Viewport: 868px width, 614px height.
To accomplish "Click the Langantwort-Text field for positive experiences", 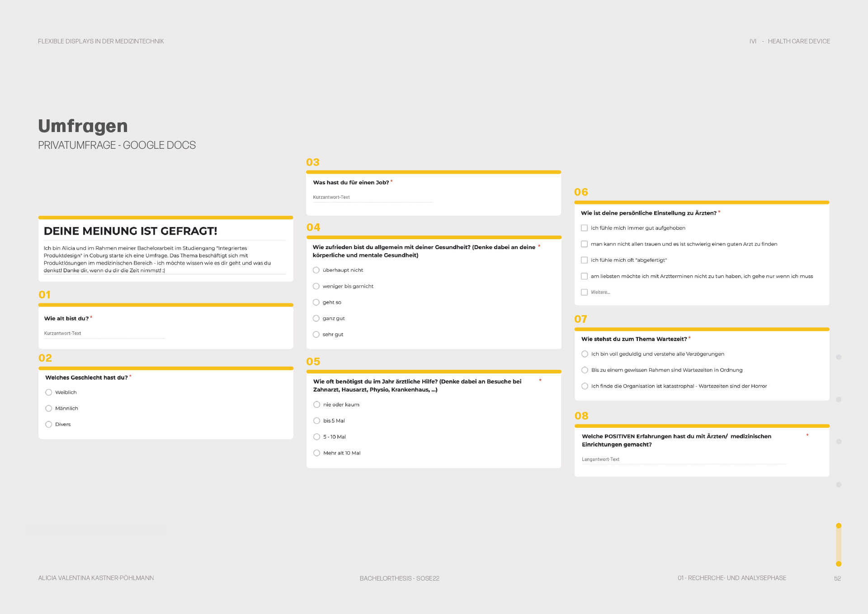I will pyautogui.click(x=684, y=460).
